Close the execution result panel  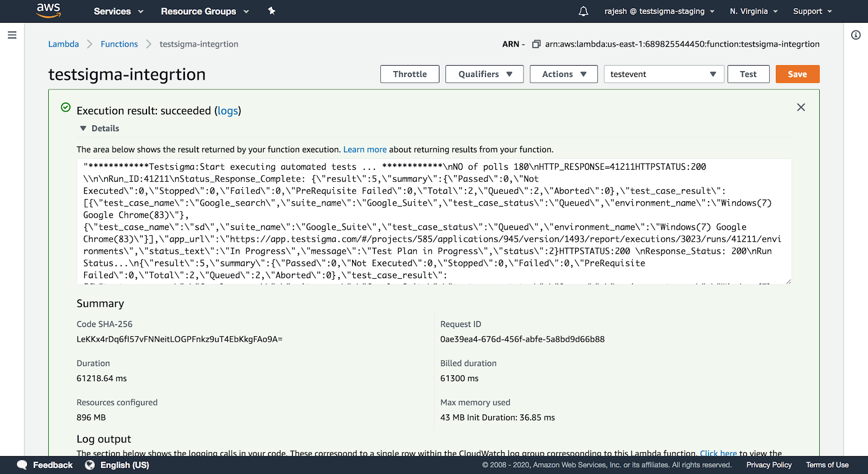801,107
